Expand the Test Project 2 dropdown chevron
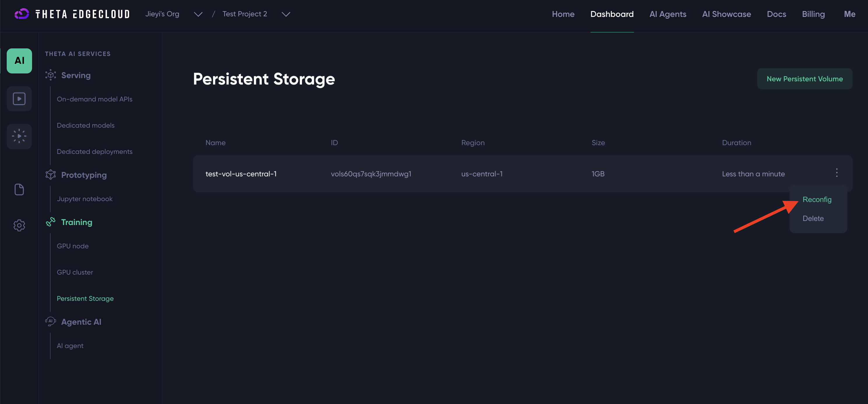The height and width of the screenshot is (404, 868). 286,14
